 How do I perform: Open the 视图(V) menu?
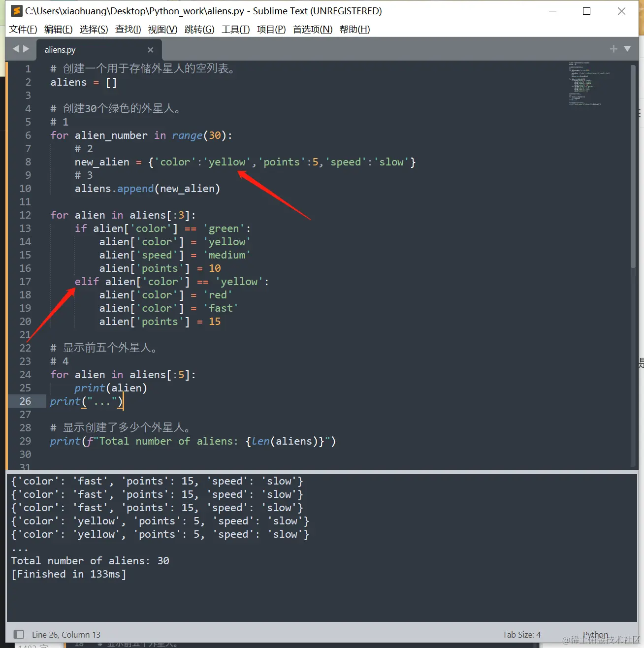163,30
